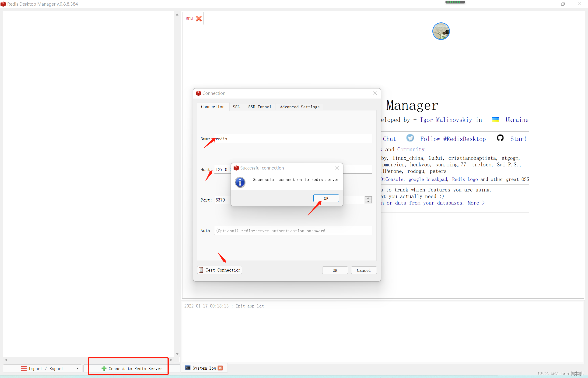Open the Community link
Screen dimensions: 588x378
(411, 149)
